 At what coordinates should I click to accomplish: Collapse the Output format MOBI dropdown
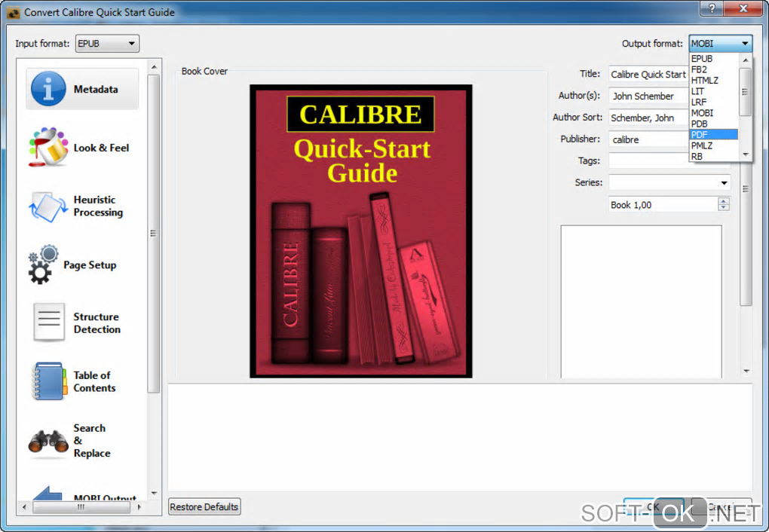pos(720,43)
